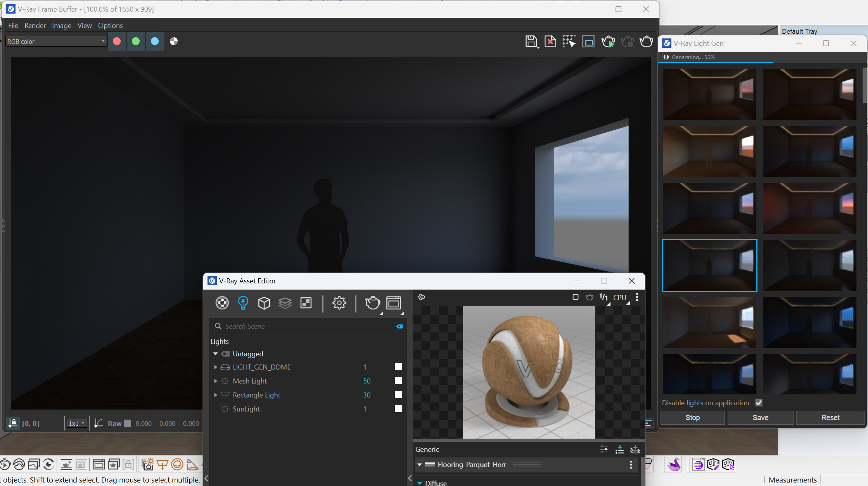Click the Environment/Dome light icon
The image size is (868, 486).
click(x=225, y=366)
